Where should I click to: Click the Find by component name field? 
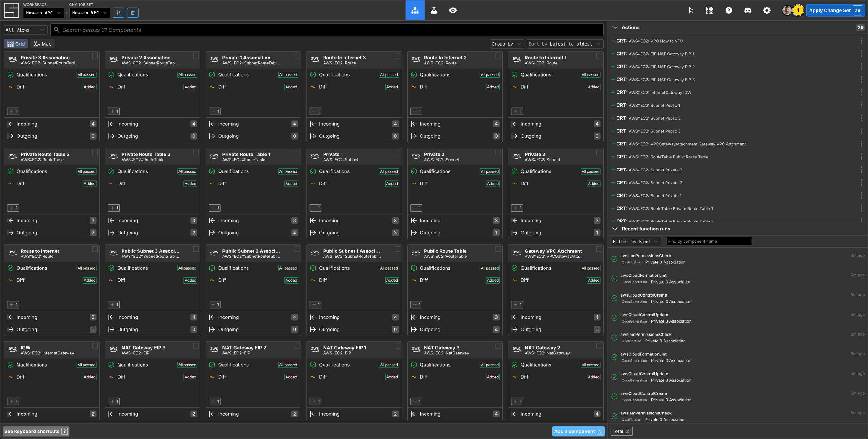point(709,242)
